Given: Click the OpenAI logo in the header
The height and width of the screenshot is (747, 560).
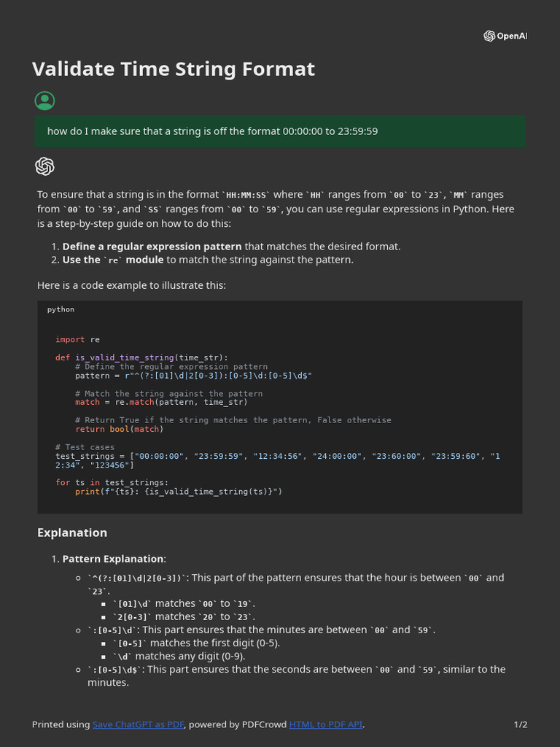Looking at the screenshot, I should coord(505,36).
